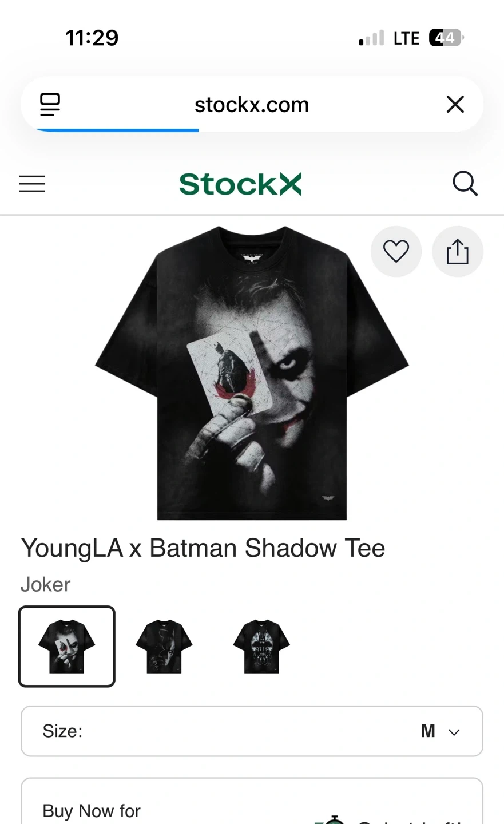This screenshot has height=824, width=504.
Task: Open the hamburger navigation menu
Action: click(x=32, y=184)
